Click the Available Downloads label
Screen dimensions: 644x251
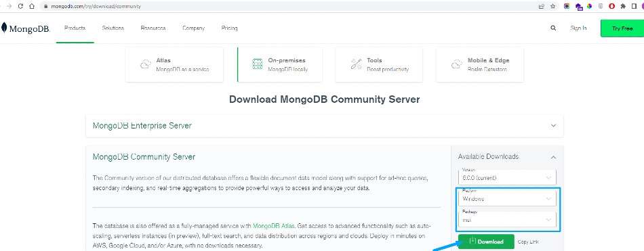click(488, 157)
